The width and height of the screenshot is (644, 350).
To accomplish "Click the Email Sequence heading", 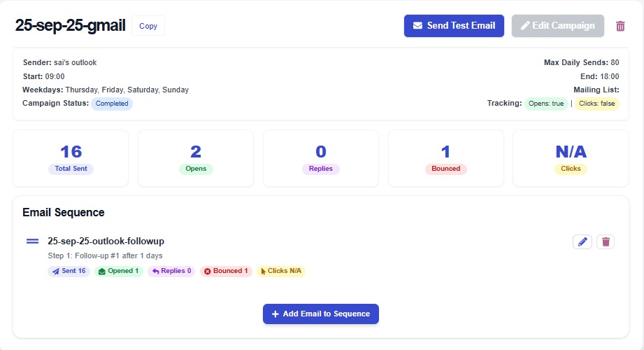I will [x=63, y=212].
